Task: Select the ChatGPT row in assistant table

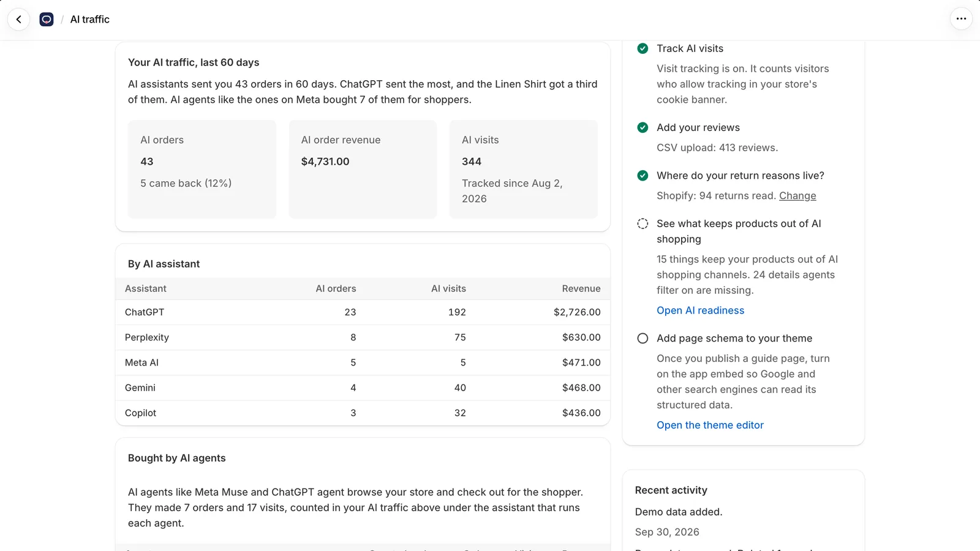Action: pos(363,312)
